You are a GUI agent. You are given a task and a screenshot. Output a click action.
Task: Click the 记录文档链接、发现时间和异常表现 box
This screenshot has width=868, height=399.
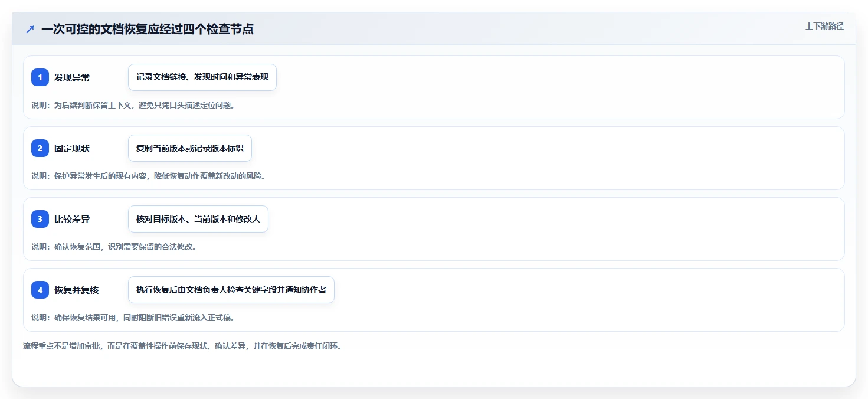point(202,77)
